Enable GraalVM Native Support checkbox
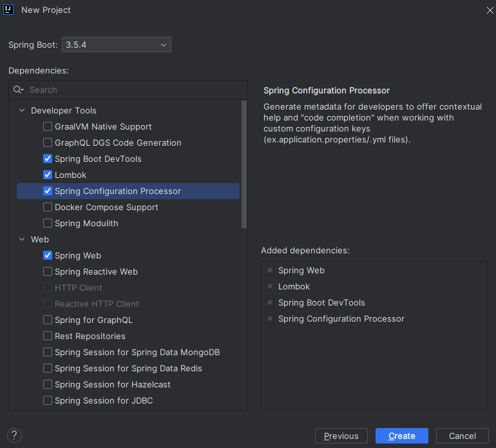This screenshot has width=496, height=448. (48, 126)
